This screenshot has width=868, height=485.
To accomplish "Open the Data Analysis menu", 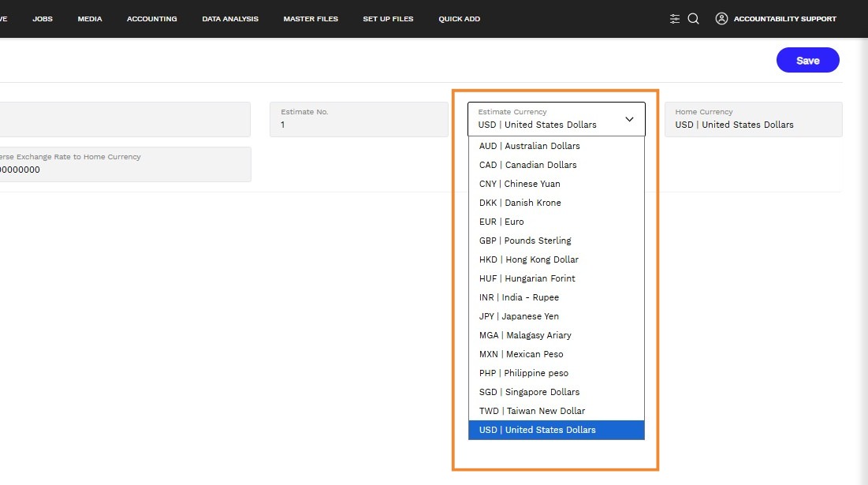I will point(230,19).
